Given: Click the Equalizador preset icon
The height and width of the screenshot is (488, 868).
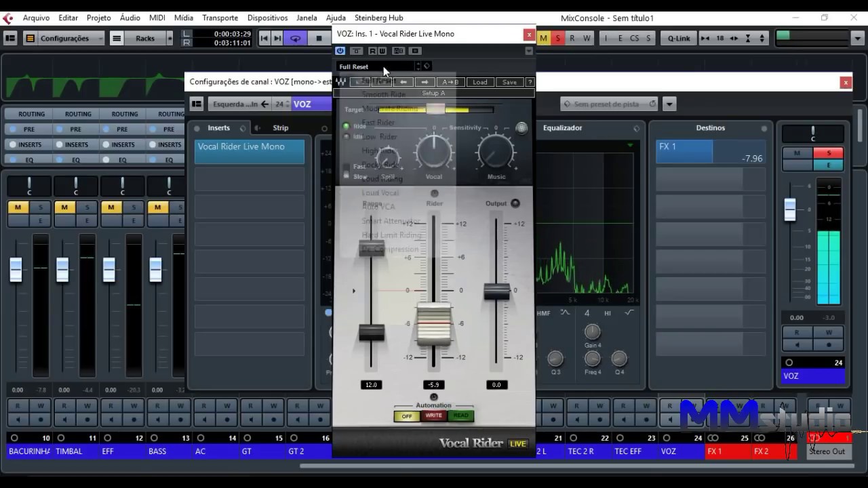Looking at the screenshot, I should click(x=636, y=128).
